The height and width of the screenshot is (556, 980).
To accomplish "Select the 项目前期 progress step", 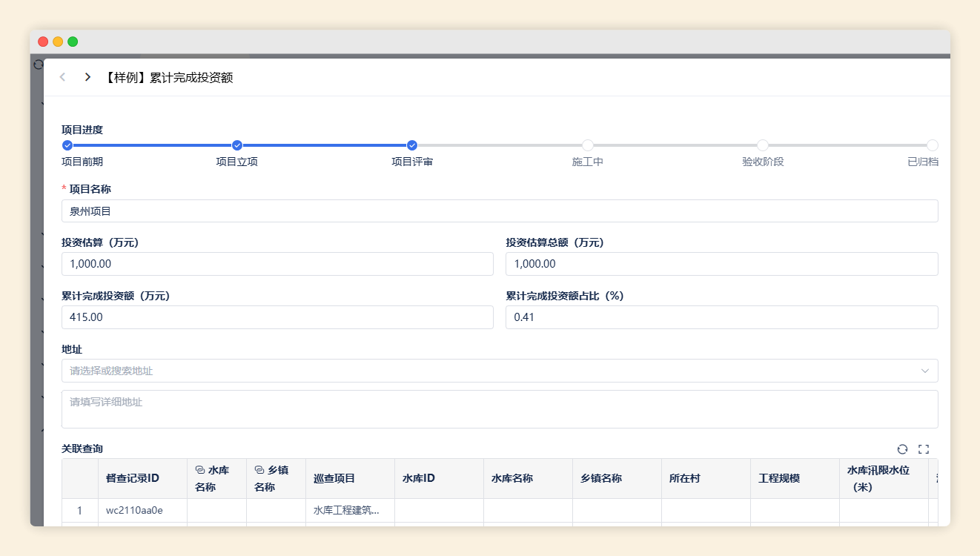I will pyautogui.click(x=67, y=145).
